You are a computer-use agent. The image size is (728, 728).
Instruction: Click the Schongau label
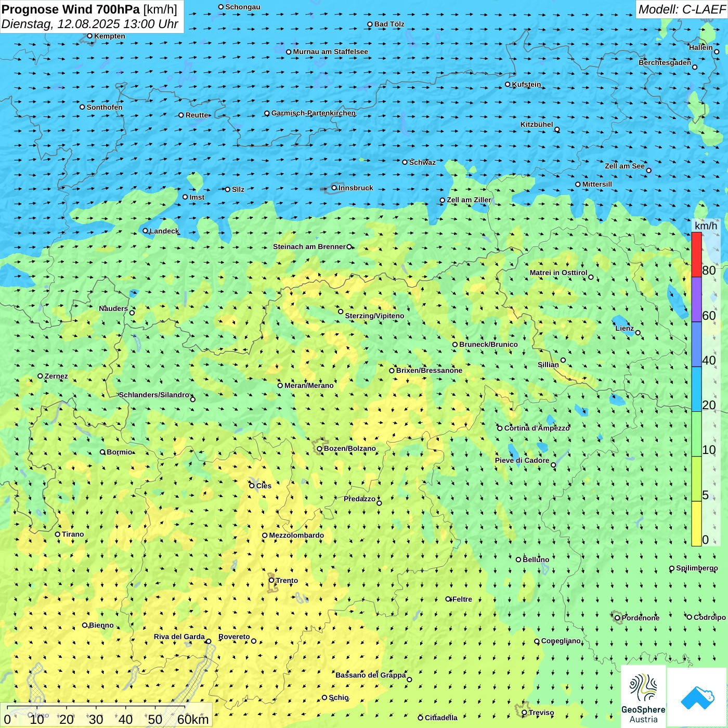243,7
